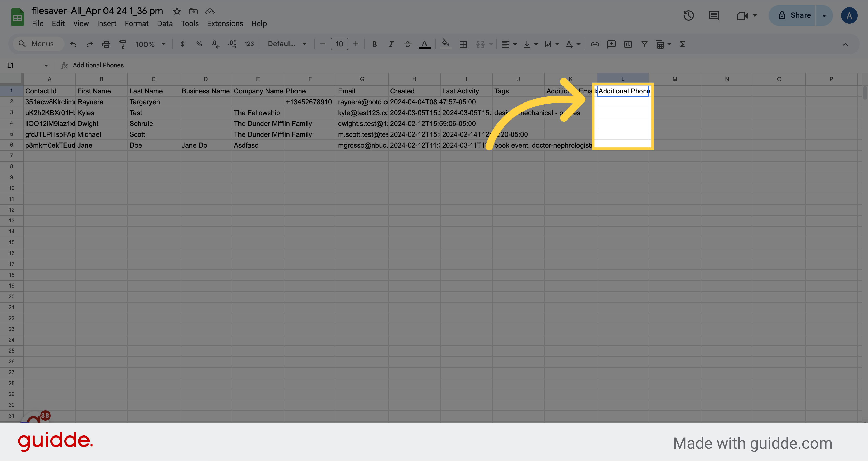
Task: Click the select-all corner box
Action: [x=11, y=79]
